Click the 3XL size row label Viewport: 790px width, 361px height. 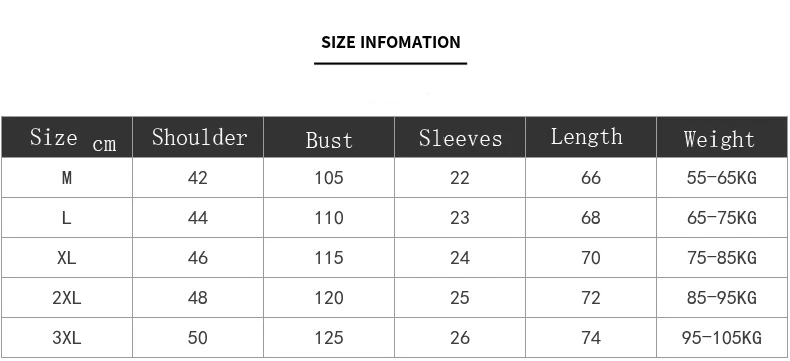pyautogui.click(x=67, y=338)
